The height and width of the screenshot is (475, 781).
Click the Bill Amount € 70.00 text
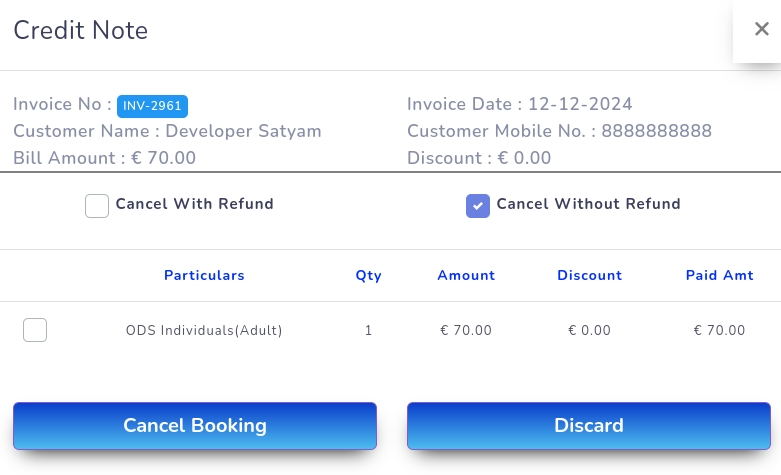click(104, 158)
